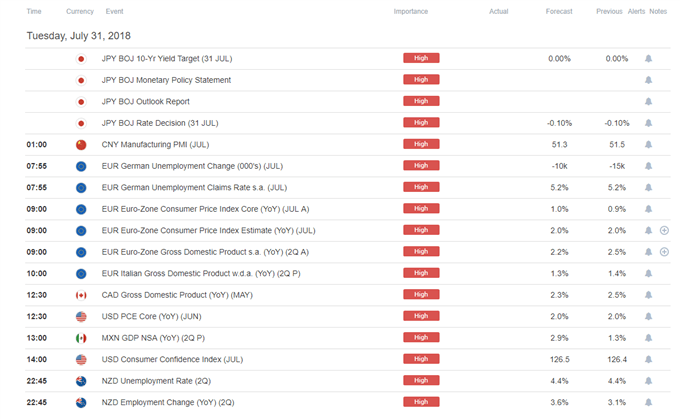Enable alert bell for NZD Employment Change
Screen dimensions: 680x419
coord(648,403)
